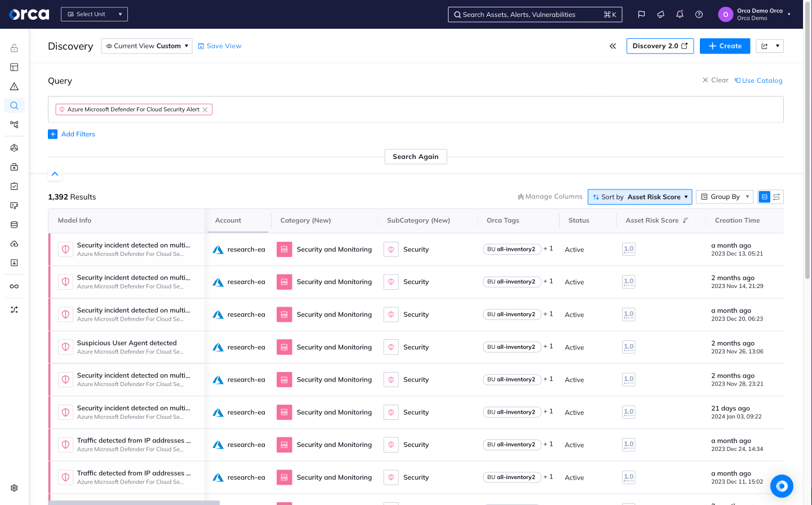The image size is (812, 505).
Task: Open the compliance checklist sidebar icon
Action: (x=14, y=186)
